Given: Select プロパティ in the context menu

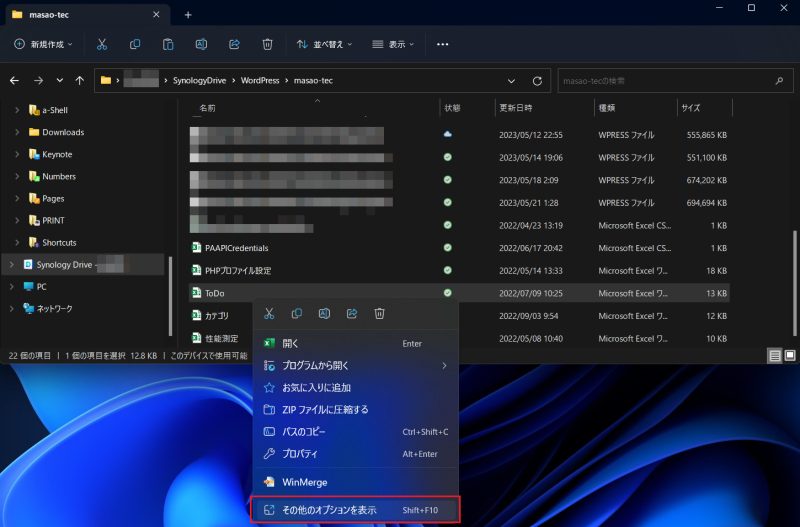Looking at the screenshot, I should tap(356, 454).
